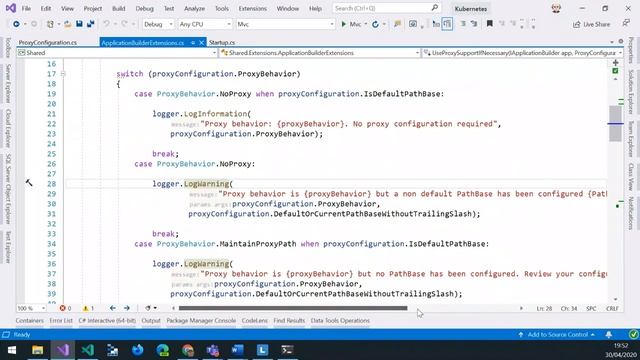Open the Debug menu
Image resolution: width=640 pixels, height=360 pixels.
[x=144, y=8]
